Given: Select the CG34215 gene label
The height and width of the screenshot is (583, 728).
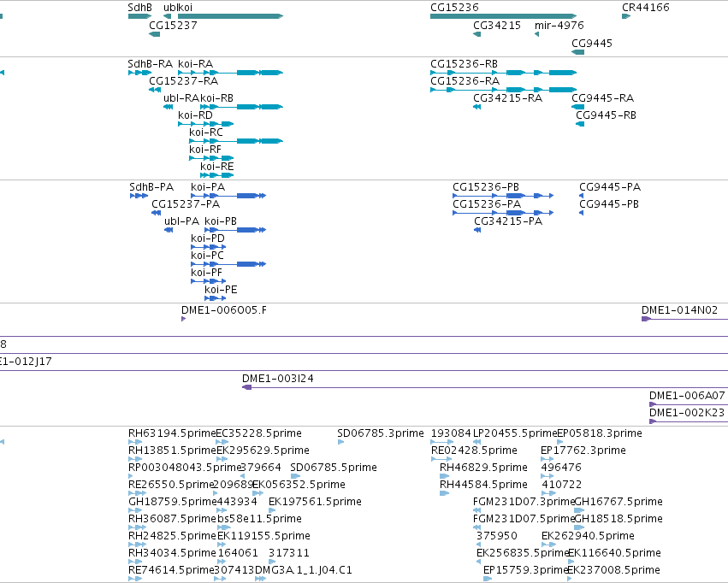Looking at the screenshot, I should (x=497, y=26).
